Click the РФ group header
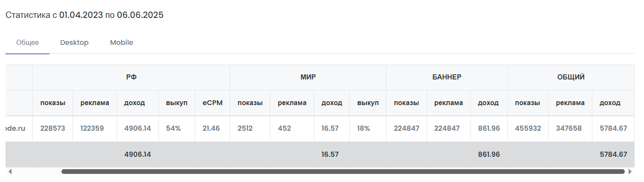This screenshot has width=644, height=182. (x=131, y=77)
